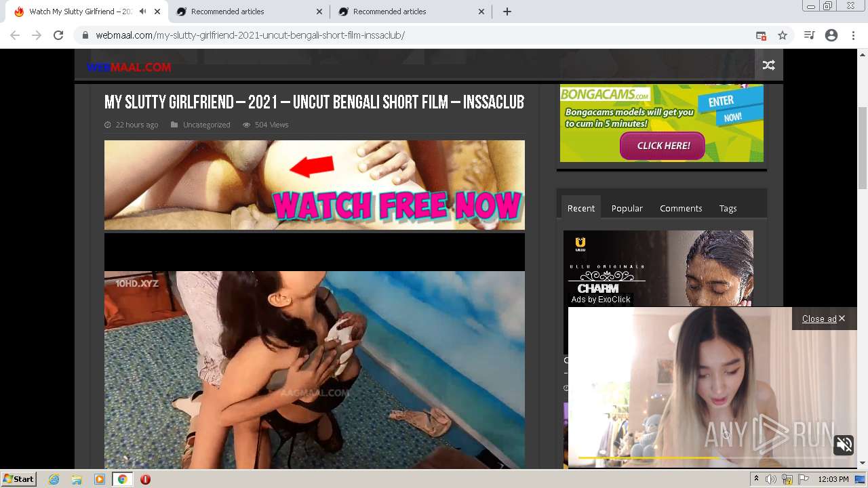Select the Popular sidebar tab
This screenshot has height=488, width=868.
[627, 208]
